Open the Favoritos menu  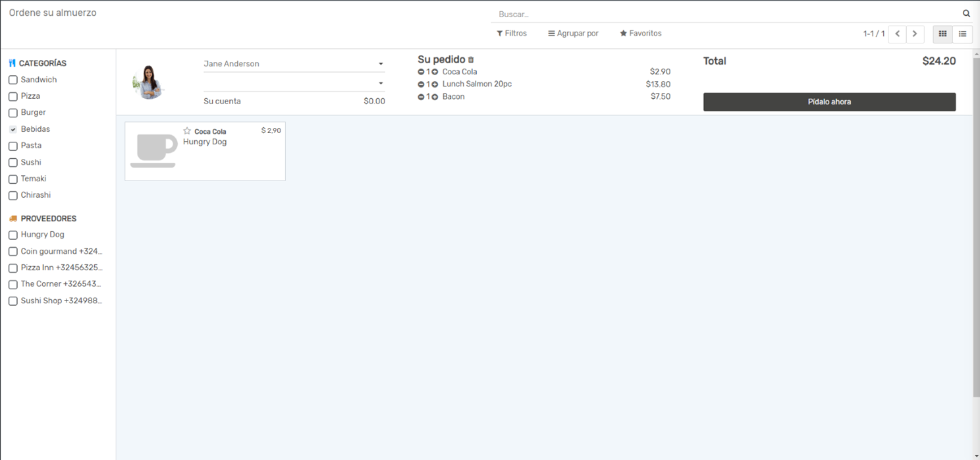640,34
